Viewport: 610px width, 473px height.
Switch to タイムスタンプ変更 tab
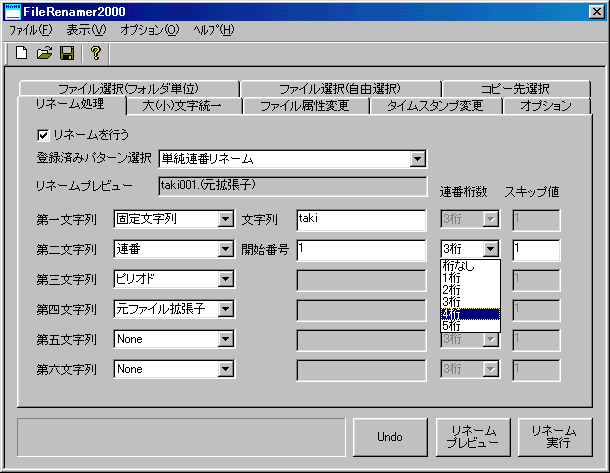click(435, 106)
